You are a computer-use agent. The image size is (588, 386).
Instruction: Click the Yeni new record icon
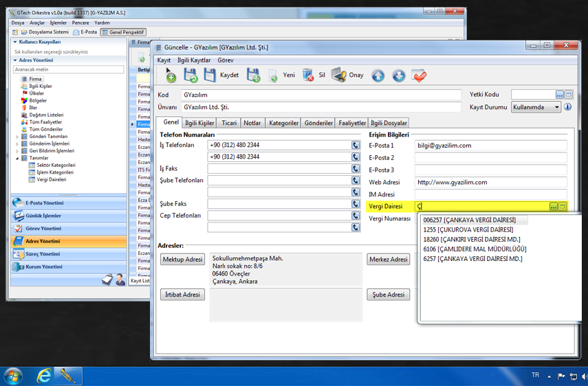273,75
